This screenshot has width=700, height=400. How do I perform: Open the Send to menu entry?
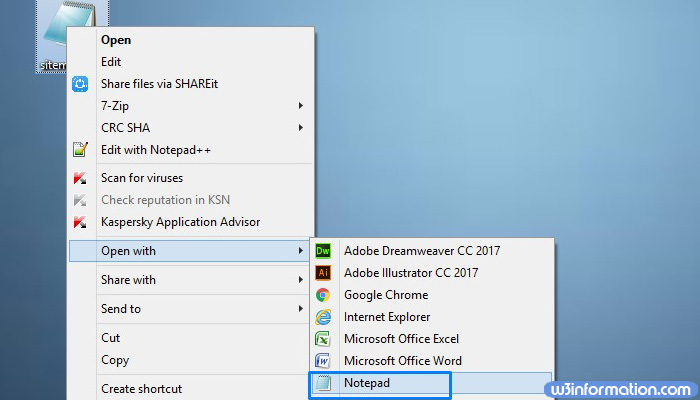(191, 309)
